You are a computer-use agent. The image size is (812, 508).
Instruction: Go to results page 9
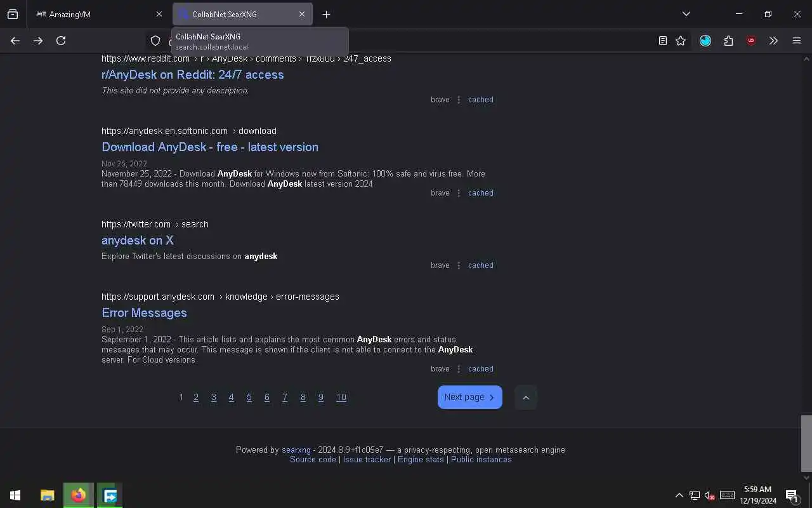point(321,398)
